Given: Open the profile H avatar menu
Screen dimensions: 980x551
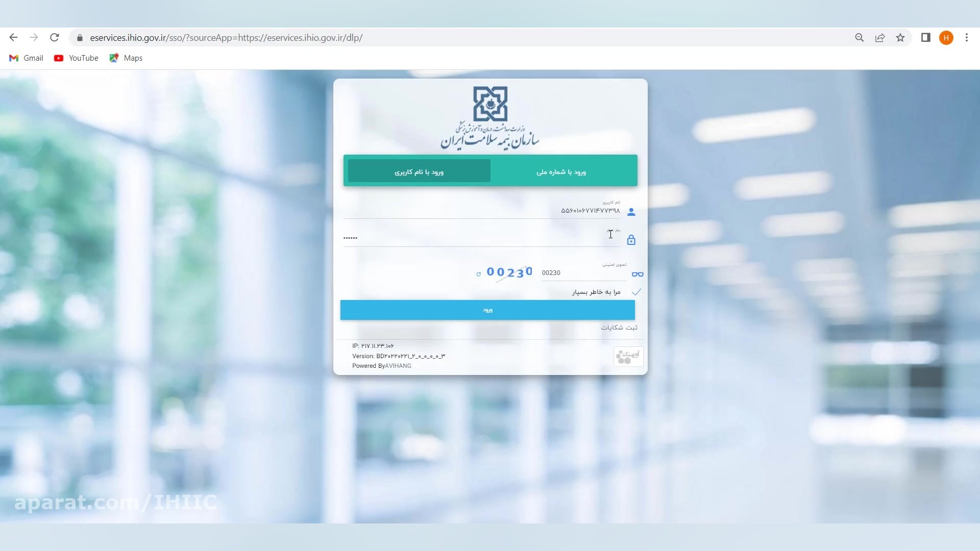Looking at the screenshot, I should click(x=946, y=38).
